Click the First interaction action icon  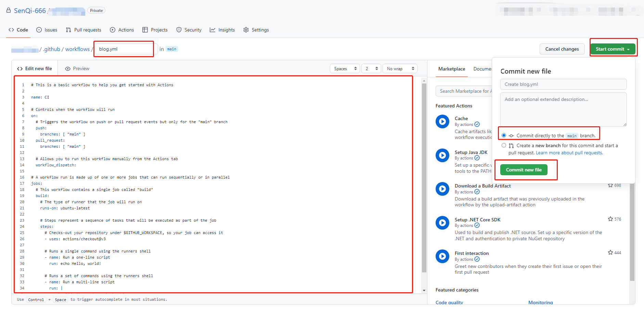pos(442,256)
